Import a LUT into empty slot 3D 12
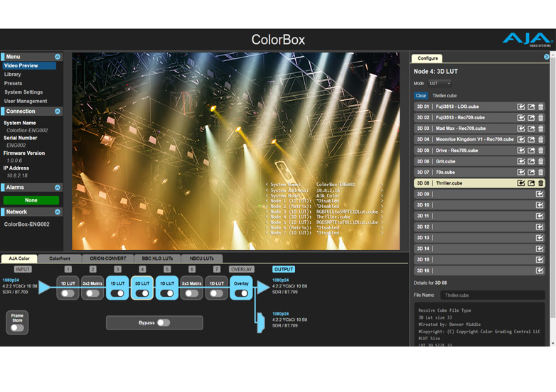 pos(540,227)
